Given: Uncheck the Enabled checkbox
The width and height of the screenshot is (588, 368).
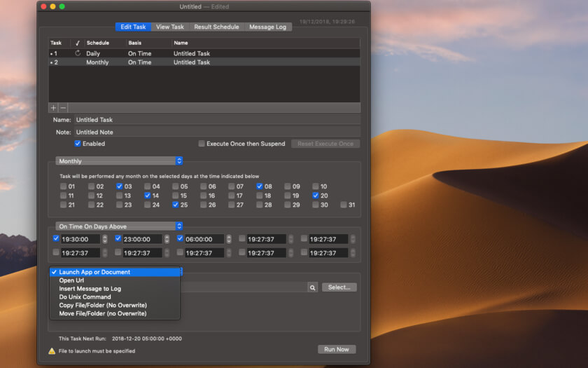Looking at the screenshot, I should pos(78,144).
